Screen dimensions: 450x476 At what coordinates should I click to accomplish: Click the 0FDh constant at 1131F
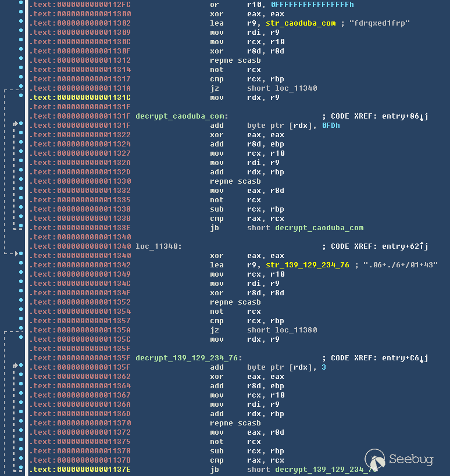tap(331, 126)
